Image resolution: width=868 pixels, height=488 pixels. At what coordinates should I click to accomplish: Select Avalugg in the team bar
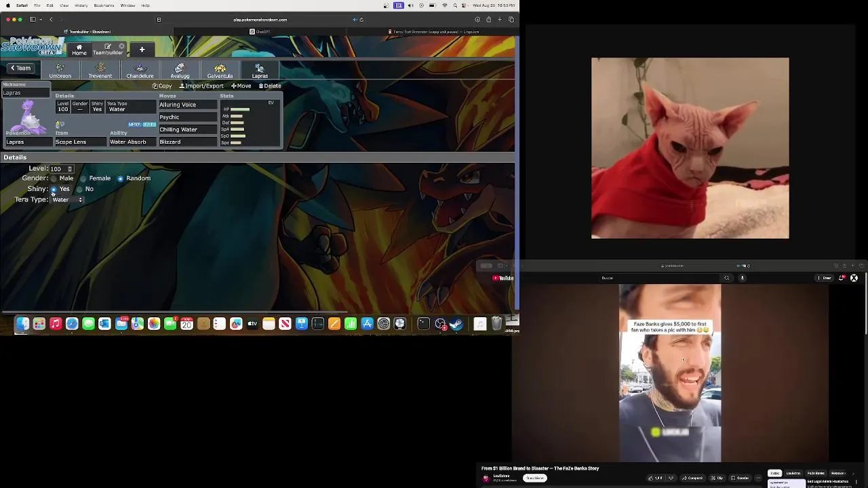pos(180,70)
